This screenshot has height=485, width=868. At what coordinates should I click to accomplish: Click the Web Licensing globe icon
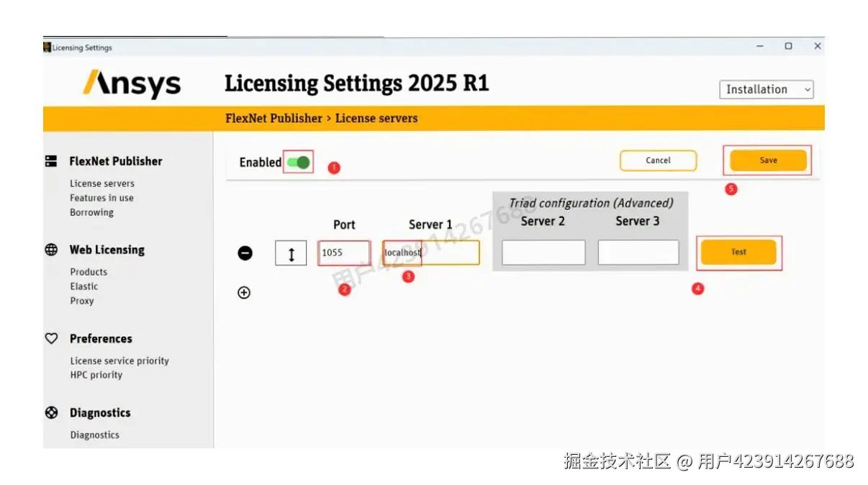[51, 250]
